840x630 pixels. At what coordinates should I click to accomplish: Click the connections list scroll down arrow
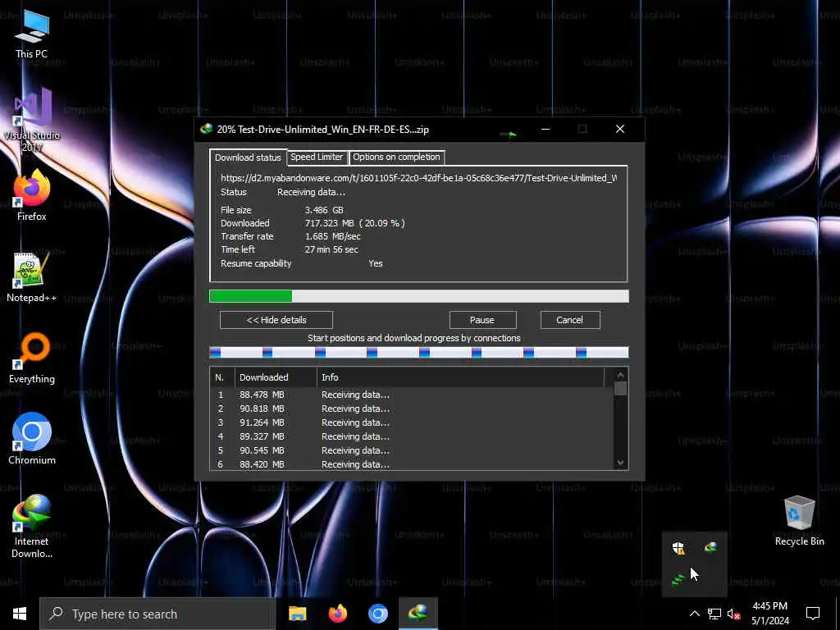[620, 463]
